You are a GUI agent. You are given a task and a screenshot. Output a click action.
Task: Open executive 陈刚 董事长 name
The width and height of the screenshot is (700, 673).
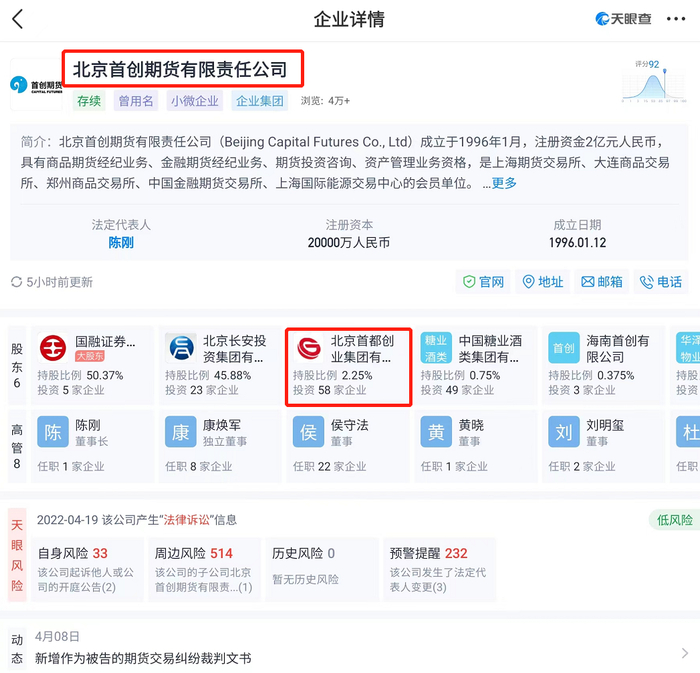click(x=88, y=425)
